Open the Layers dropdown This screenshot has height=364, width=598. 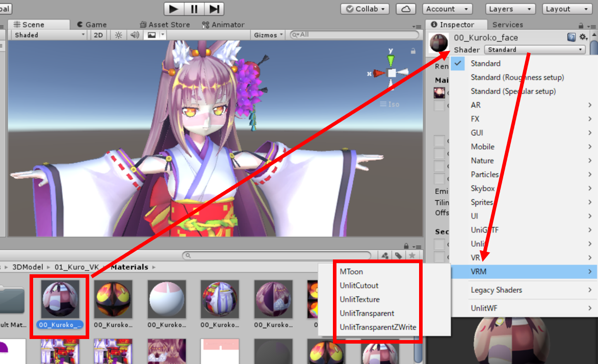[x=510, y=9]
